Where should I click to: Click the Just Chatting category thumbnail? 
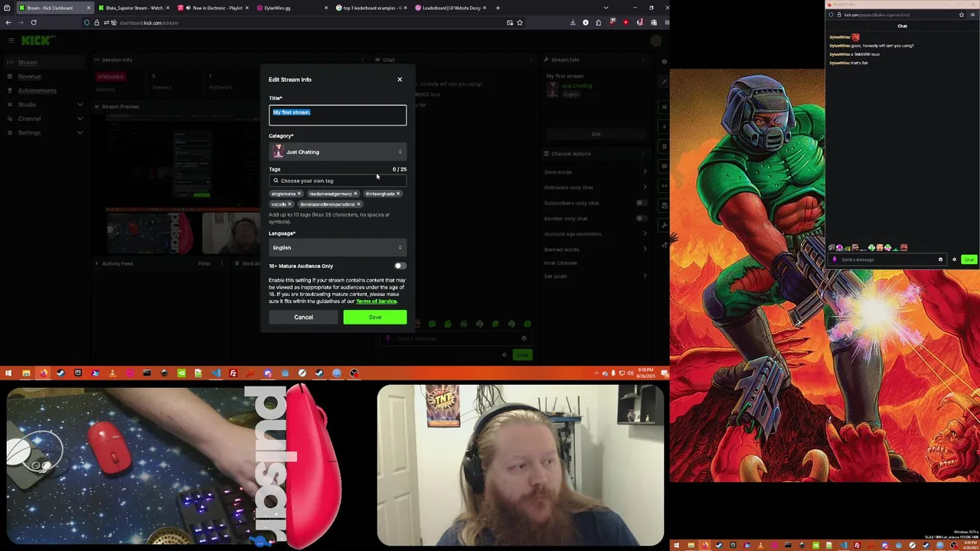tap(278, 152)
